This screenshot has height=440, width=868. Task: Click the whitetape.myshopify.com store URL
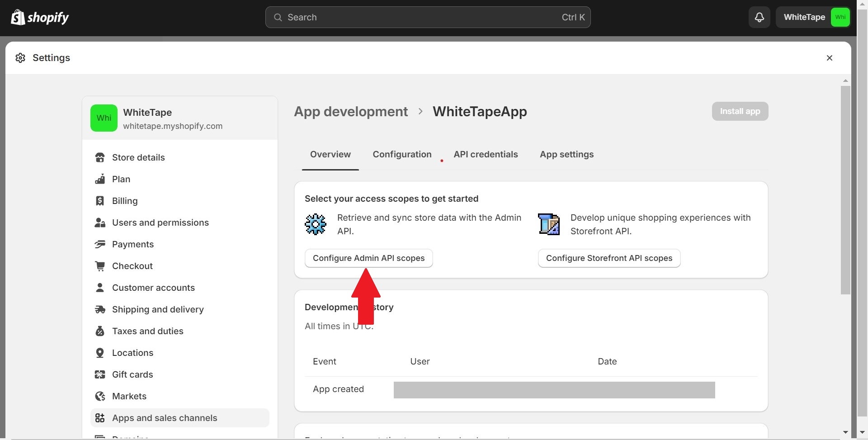pos(173,126)
